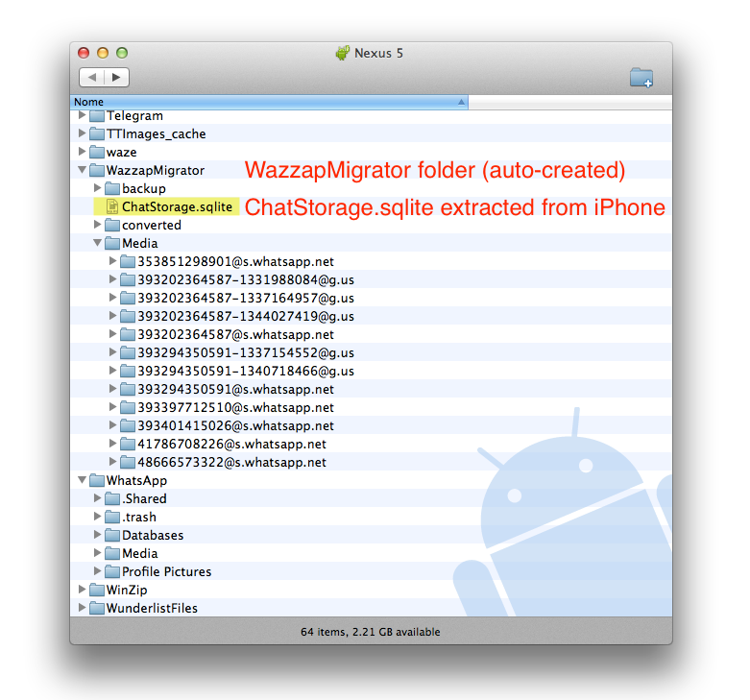The width and height of the screenshot is (750, 700).
Task: Expand the 353851298901@s.whatsapp.net folder arrow
Action: pos(112,260)
